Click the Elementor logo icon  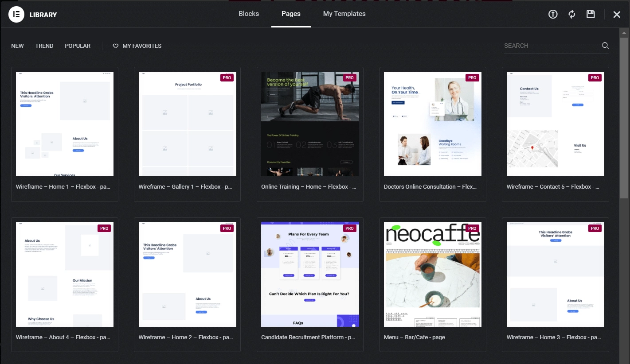click(x=16, y=15)
